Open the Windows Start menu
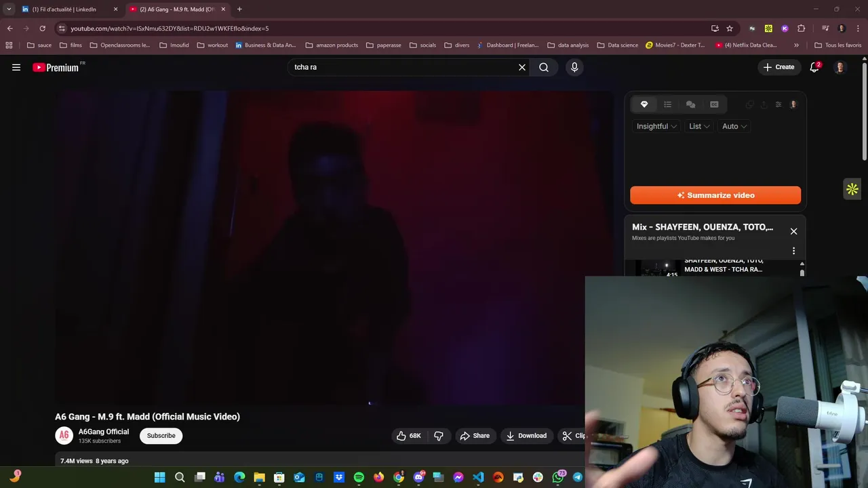Viewport: 868px width, 488px height. 160,477
